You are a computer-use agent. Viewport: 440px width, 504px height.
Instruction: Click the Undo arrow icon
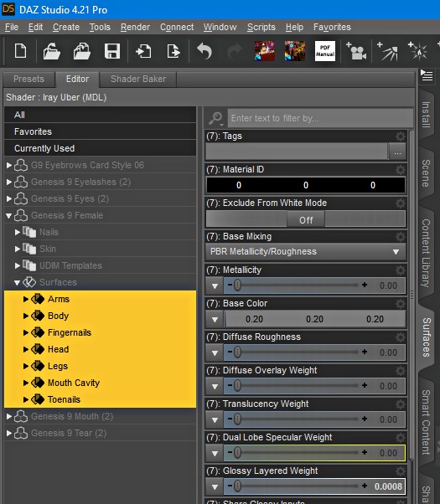pos(204,51)
